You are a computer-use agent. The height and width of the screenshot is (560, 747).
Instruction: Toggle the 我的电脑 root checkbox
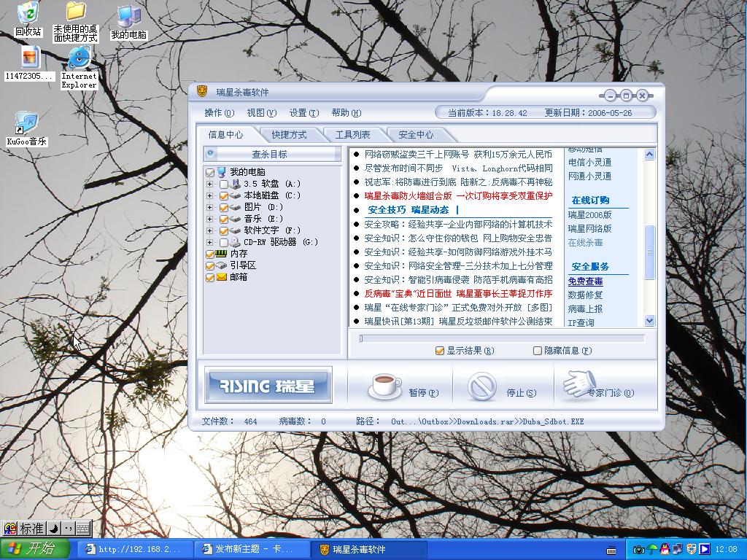(x=209, y=172)
